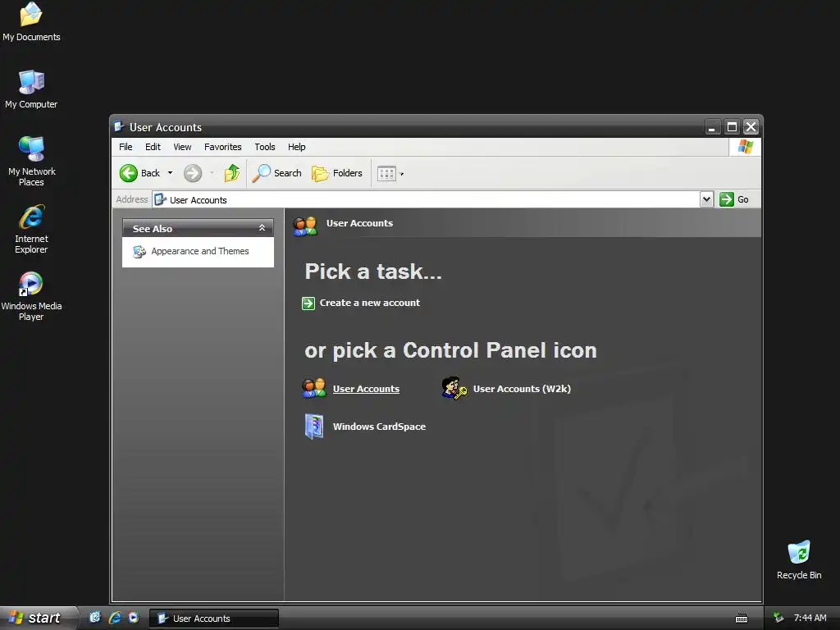This screenshot has height=630, width=840.
Task: Click the 7:44 AM clock
Action: pos(810,618)
